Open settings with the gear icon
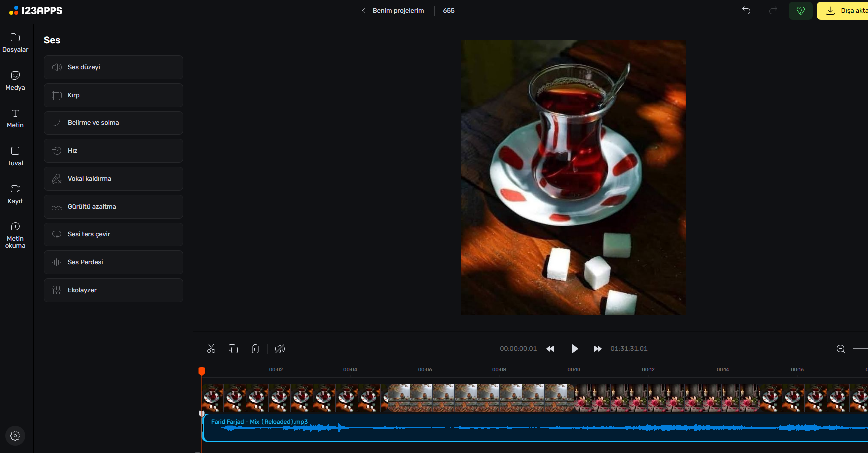 [15, 436]
